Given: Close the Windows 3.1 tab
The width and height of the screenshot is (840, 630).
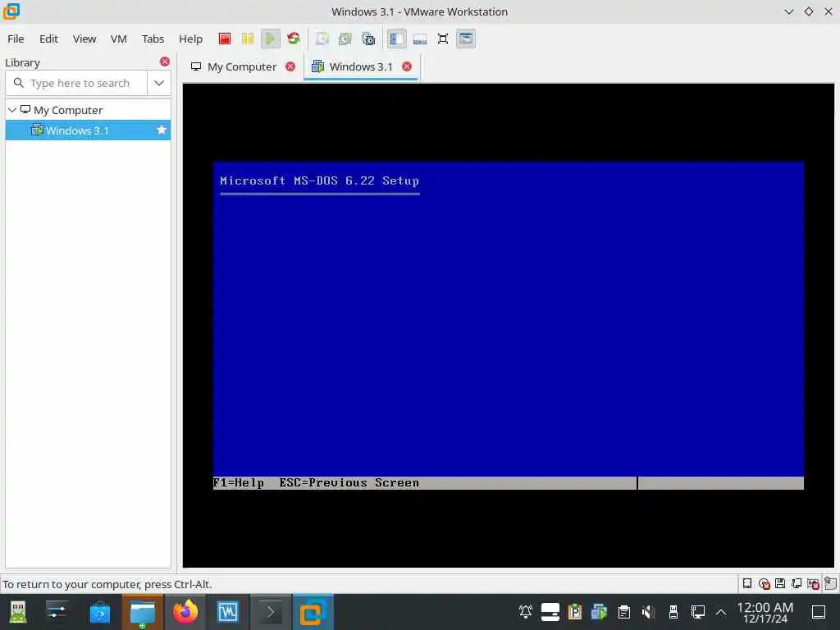Looking at the screenshot, I should click(x=407, y=66).
